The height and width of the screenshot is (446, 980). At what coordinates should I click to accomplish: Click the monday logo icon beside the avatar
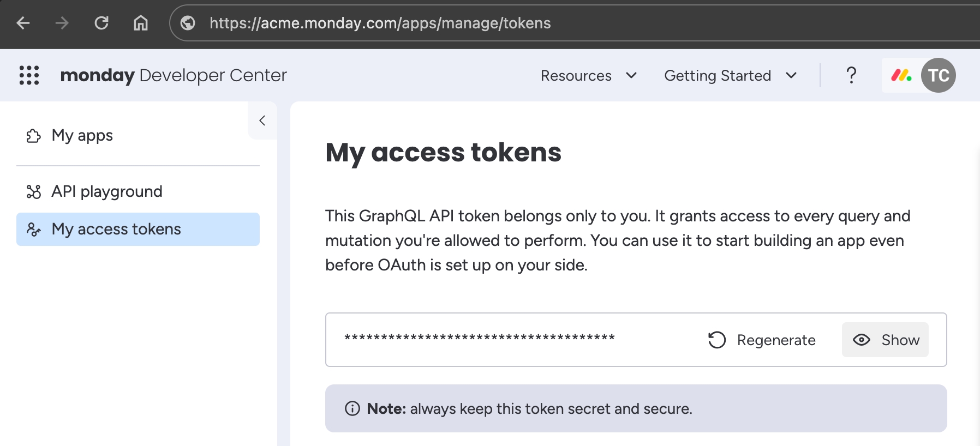[901, 75]
